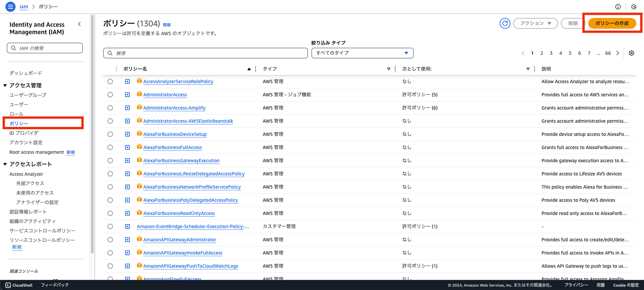Open the AdministratorAccess-Amplify policy link
The height and width of the screenshot is (290, 644).
(174, 108)
